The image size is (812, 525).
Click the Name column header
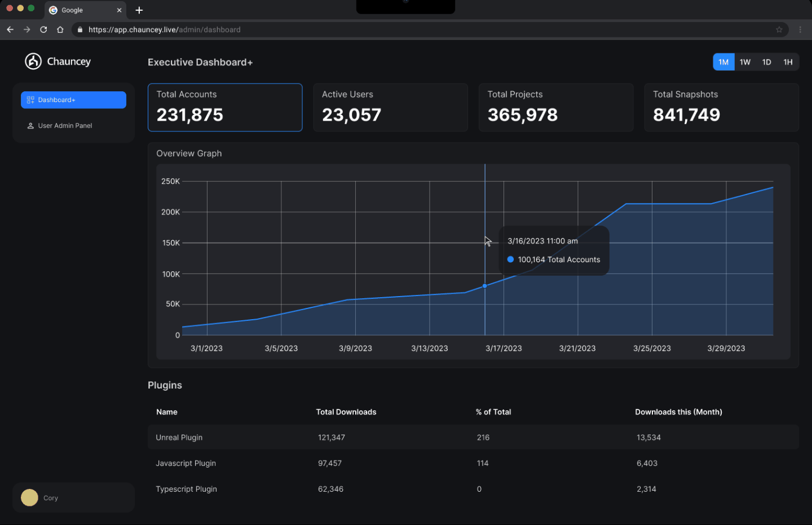(x=167, y=412)
